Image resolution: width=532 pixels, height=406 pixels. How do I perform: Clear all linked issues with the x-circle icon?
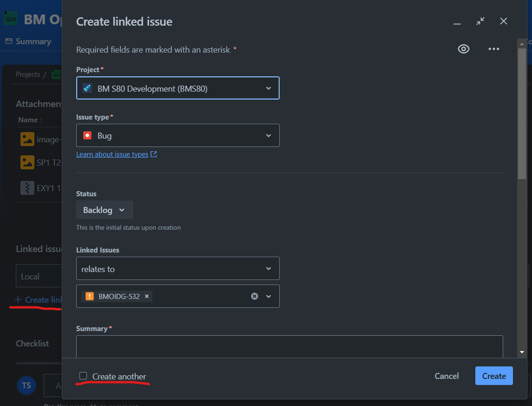pyautogui.click(x=254, y=296)
